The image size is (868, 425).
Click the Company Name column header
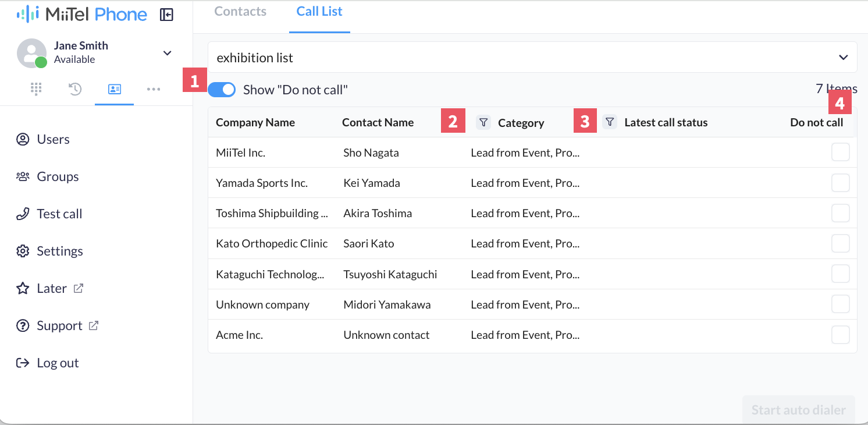tap(255, 122)
